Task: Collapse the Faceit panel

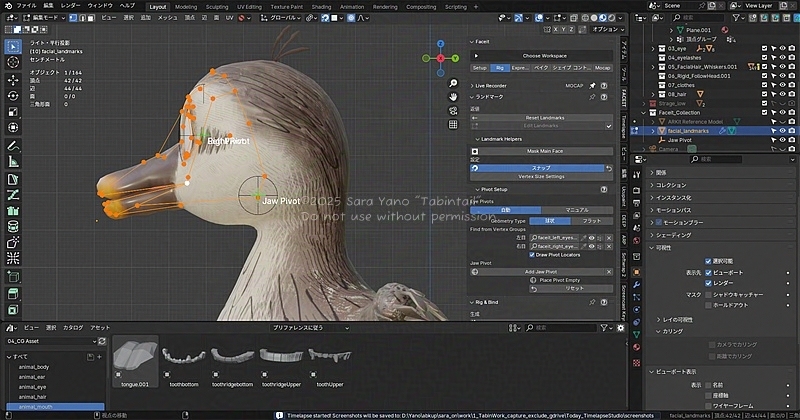Action: 472,42
